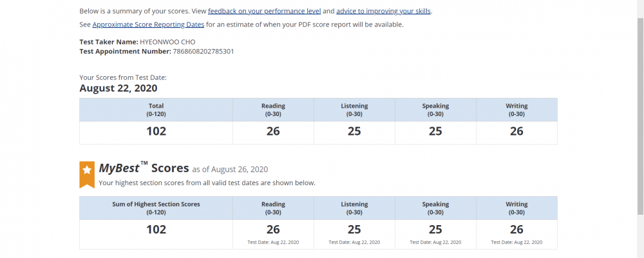Click the Listening score 25 in August table
Screen dimensions: 644x258
354,132
